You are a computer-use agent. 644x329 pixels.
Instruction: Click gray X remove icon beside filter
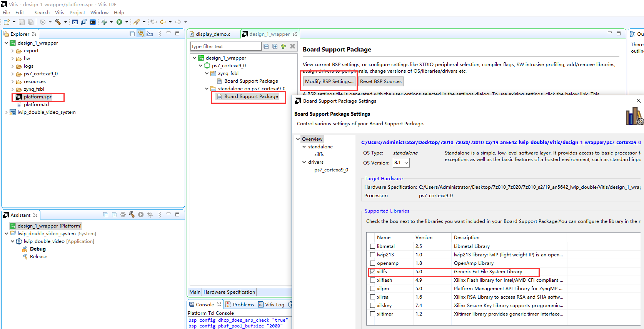pos(292,46)
